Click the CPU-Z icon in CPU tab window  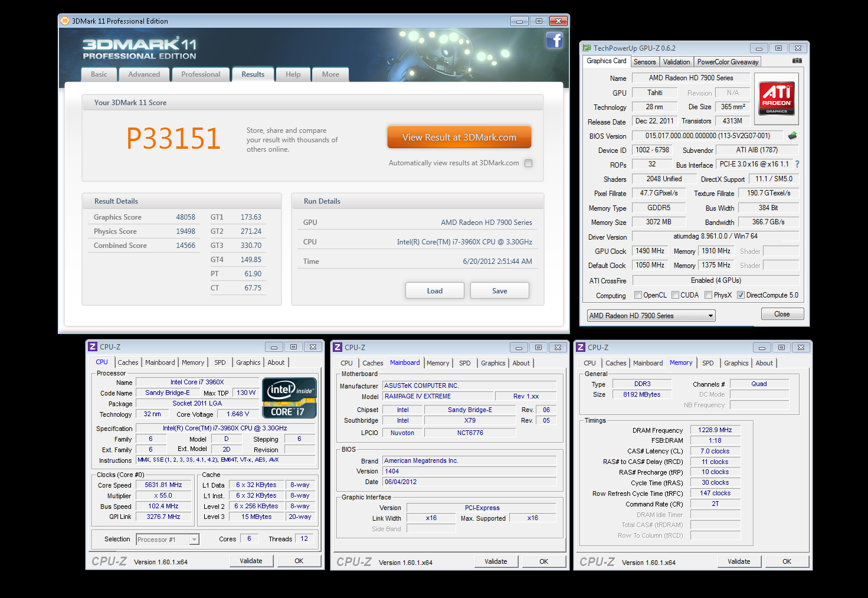93,347
